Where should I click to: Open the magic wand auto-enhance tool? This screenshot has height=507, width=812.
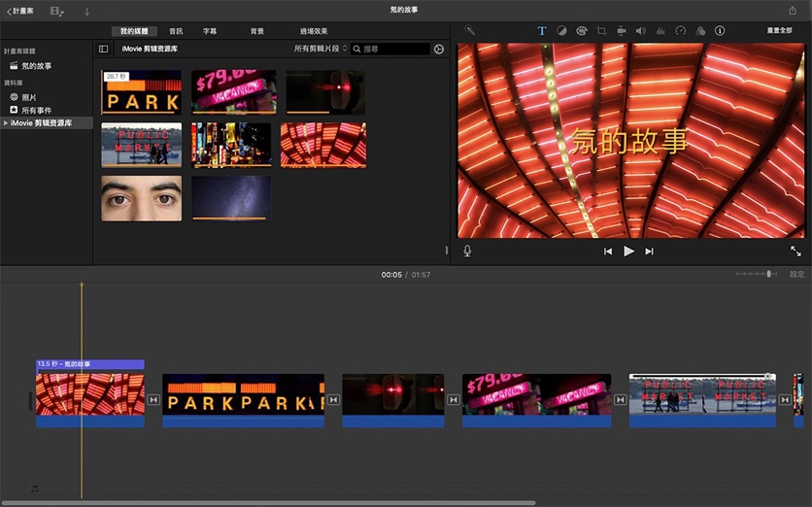click(x=469, y=31)
